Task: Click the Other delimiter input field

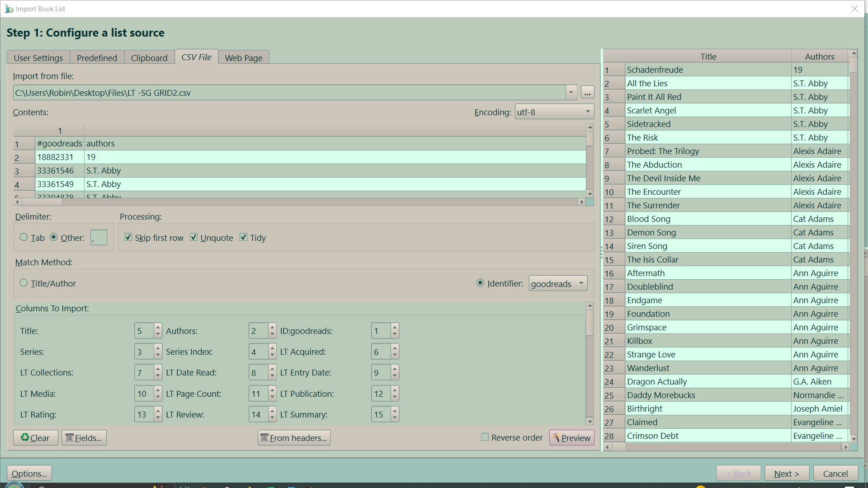Action: coord(99,238)
